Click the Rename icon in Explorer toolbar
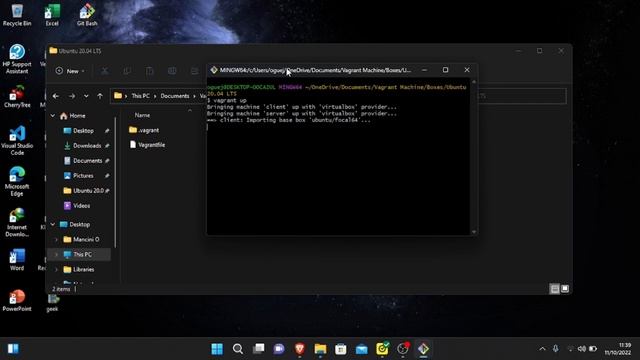Screen dimensions: 640x360 [x=172, y=71]
